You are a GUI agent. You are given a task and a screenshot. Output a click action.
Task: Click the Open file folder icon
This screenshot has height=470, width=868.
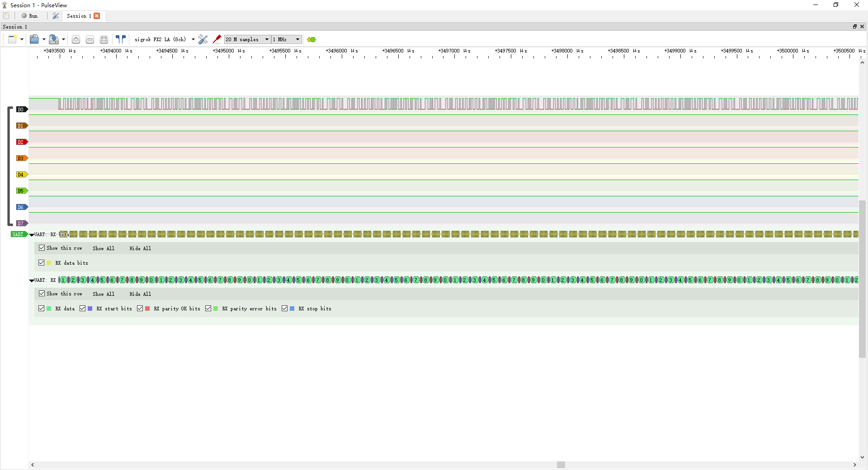34,40
